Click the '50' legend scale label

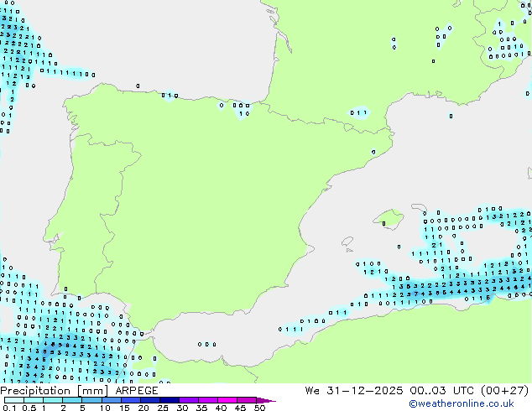tap(259, 408)
